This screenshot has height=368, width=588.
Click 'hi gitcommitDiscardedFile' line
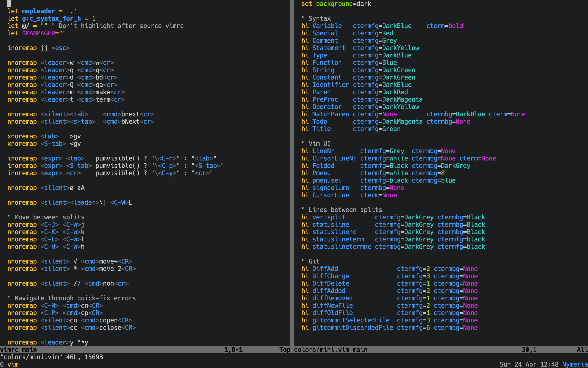390,328
